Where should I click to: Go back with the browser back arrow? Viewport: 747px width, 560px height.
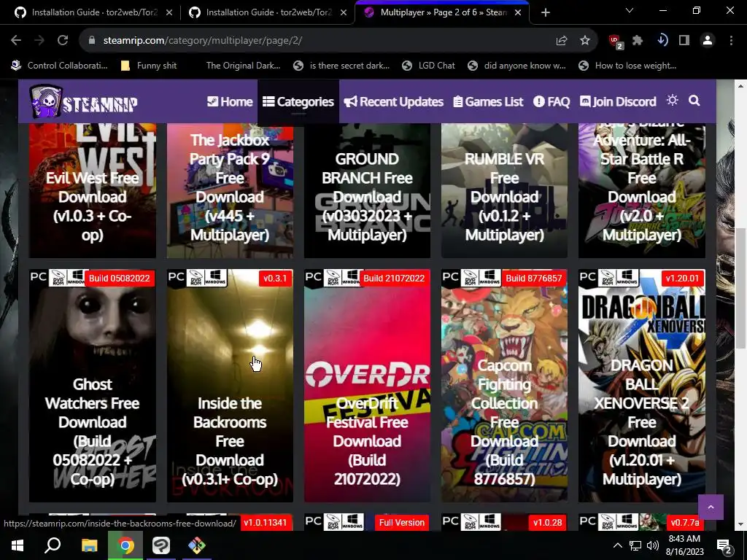(16, 41)
